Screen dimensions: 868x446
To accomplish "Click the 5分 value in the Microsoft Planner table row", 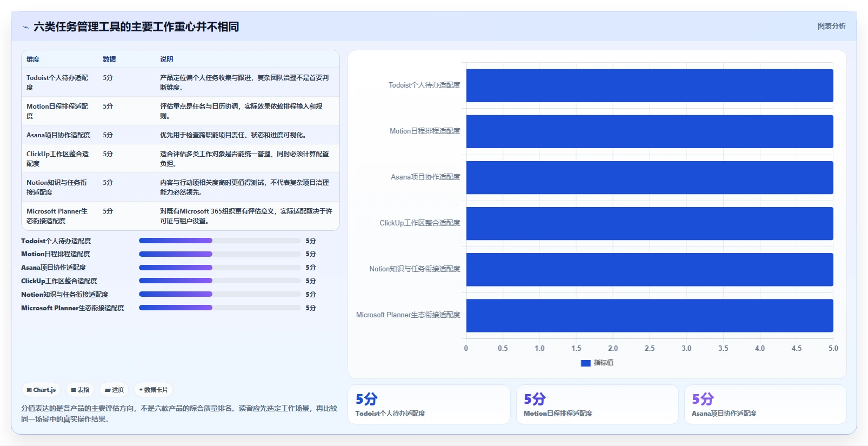I will click(x=108, y=211).
